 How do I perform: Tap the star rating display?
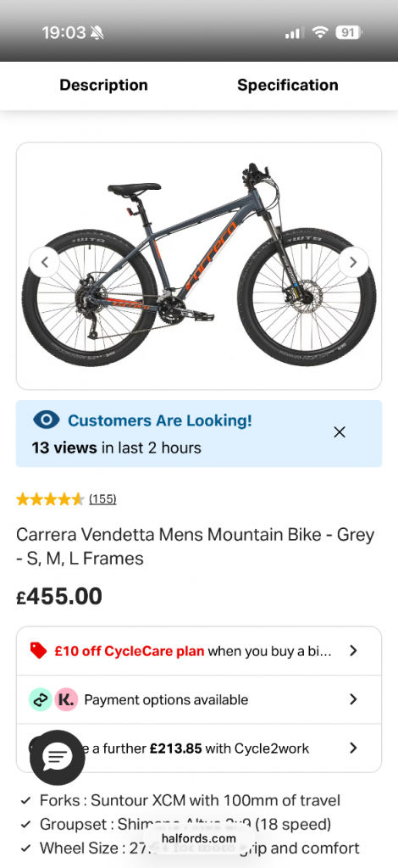click(50, 499)
